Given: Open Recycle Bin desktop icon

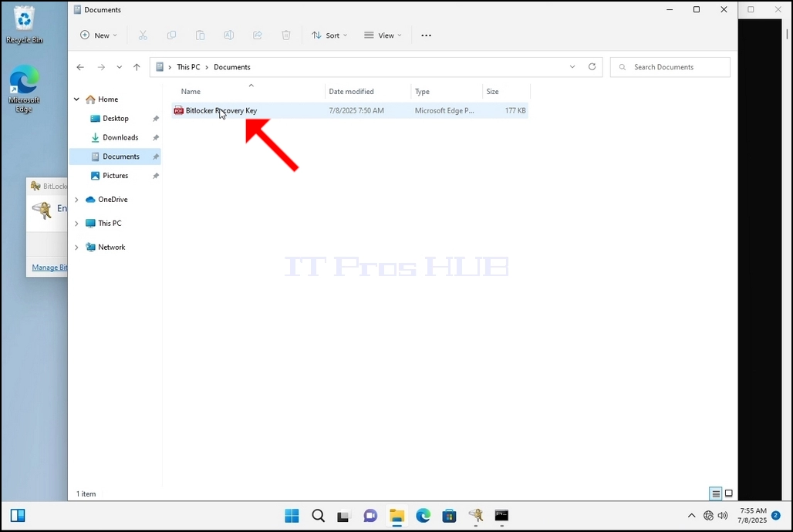Looking at the screenshot, I should click(x=24, y=25).
